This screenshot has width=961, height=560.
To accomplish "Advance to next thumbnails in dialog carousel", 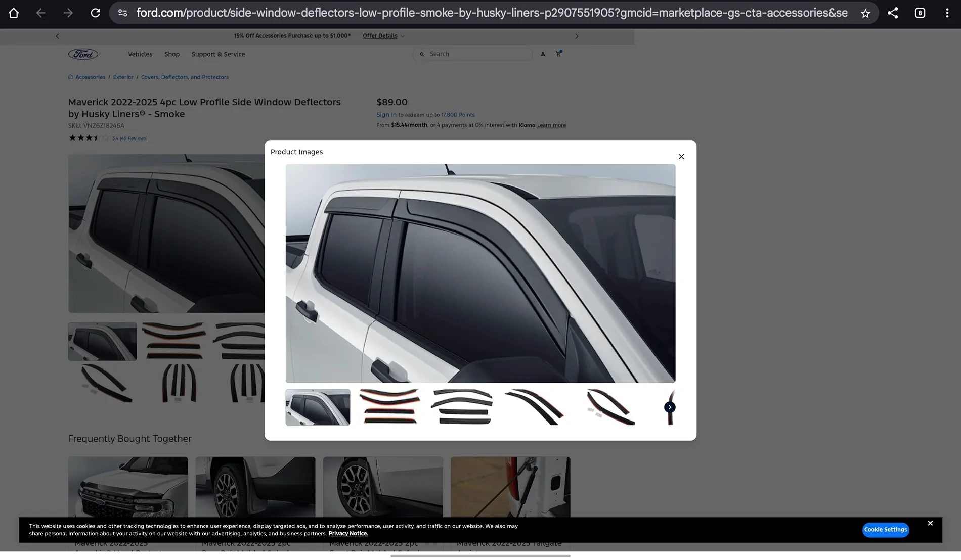I will tap(670, 407).
